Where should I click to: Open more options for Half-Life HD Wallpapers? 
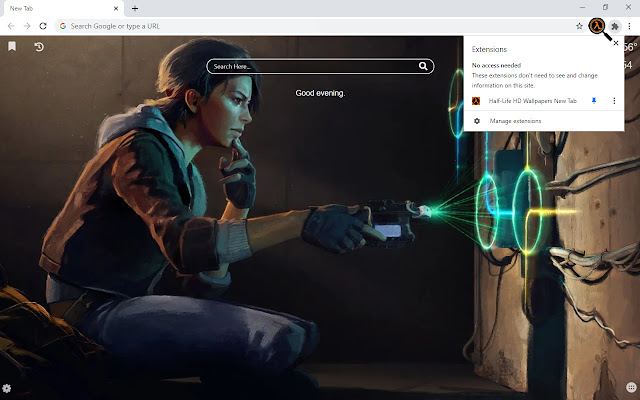[614, 100]
